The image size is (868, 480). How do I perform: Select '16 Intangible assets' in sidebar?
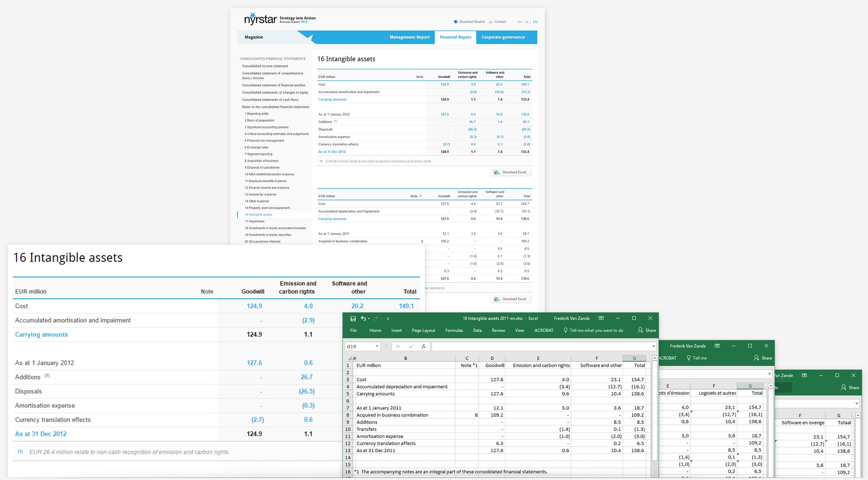point(258,215)
